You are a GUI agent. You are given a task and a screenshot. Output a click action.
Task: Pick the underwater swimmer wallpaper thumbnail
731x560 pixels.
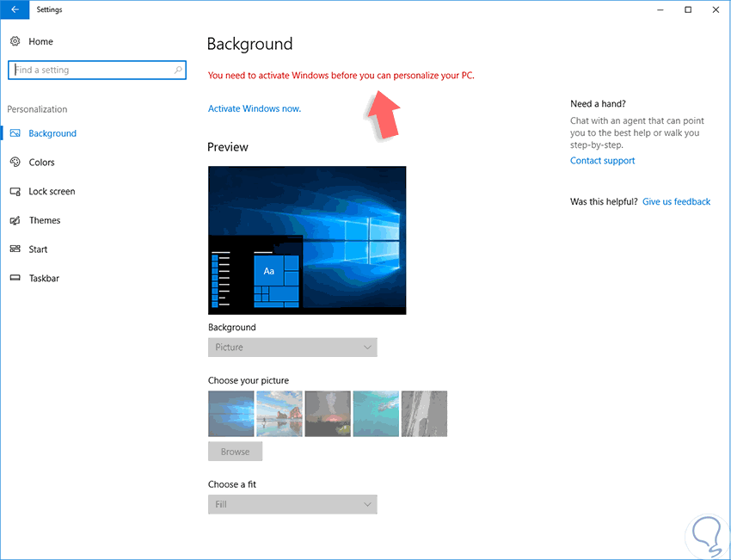[376, 414]
